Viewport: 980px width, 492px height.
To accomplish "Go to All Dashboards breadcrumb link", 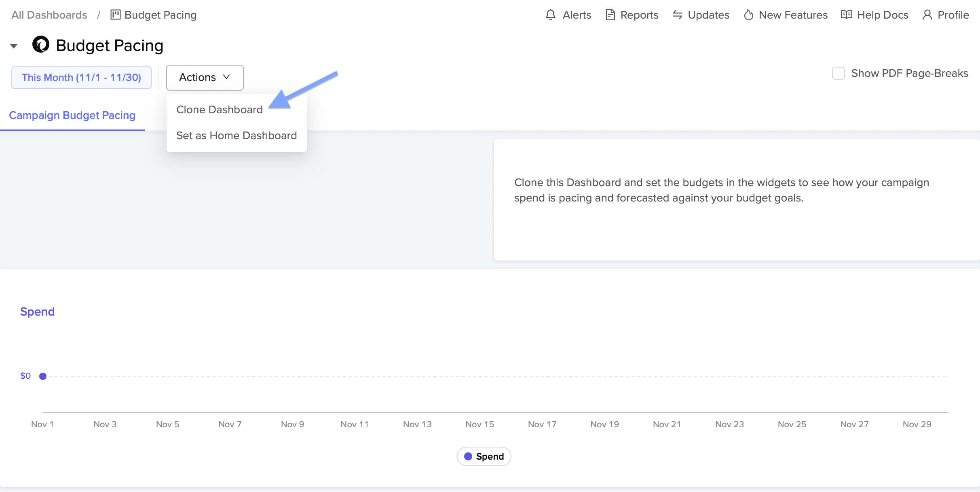I will click(49, 15).
